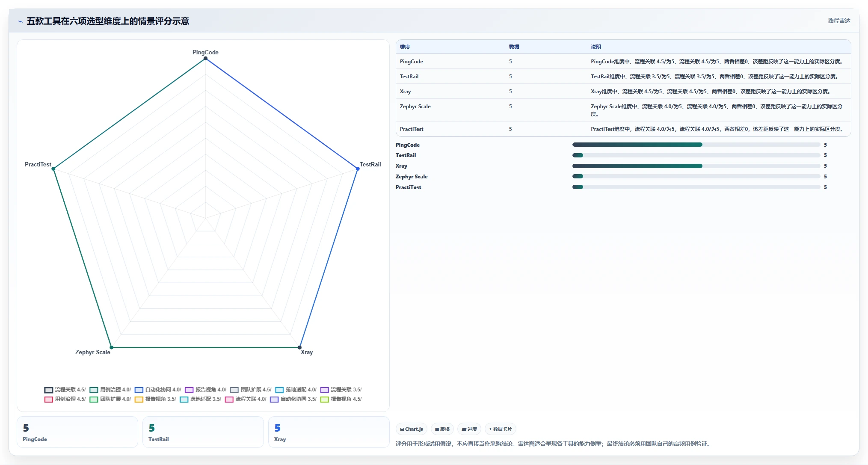The height and width of the screenshot is (465, 868).
Task: Click the small icon before the chart title
Action: tap(20, 21)
